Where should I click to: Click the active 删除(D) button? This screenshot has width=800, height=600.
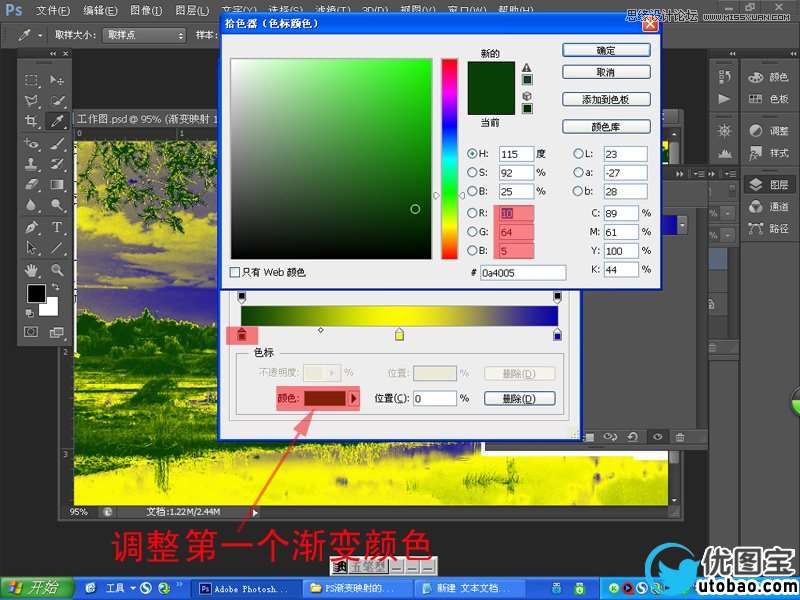click(519, 398)
